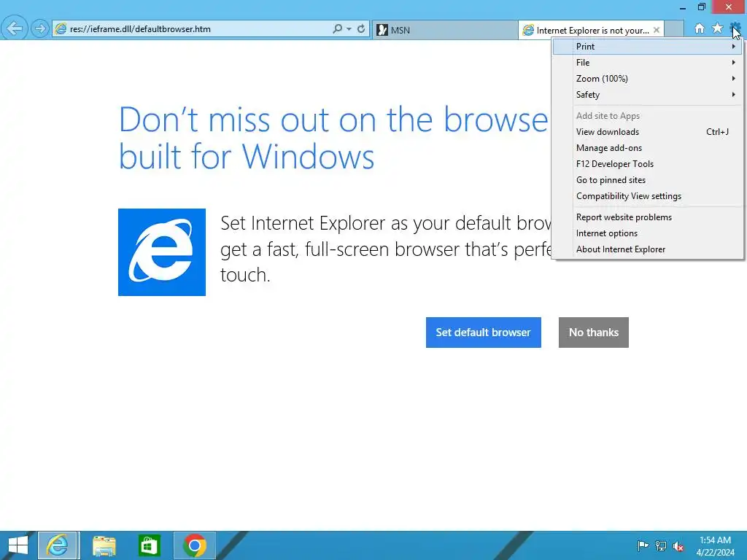This screenshot has width=747, height=560.
Task: Open the Windows Start button
Action: click(x=18, y=545)
